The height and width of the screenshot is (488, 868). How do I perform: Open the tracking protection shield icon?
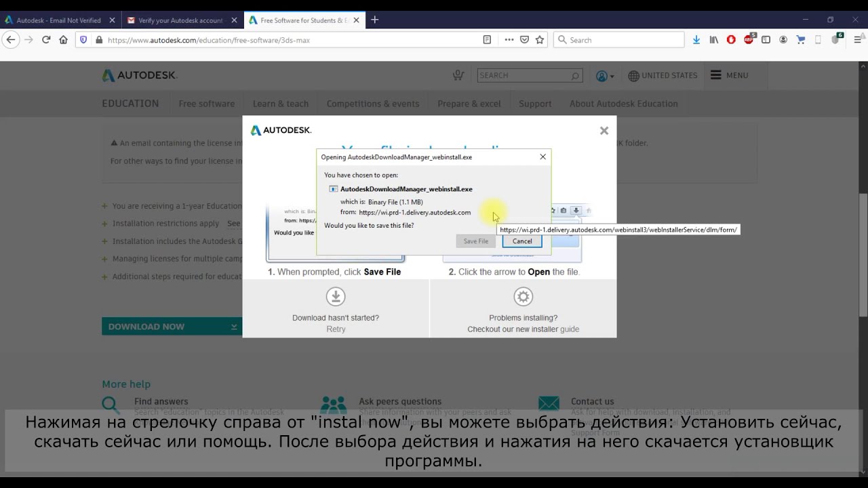pyautogui.click(x=83, y=40)
